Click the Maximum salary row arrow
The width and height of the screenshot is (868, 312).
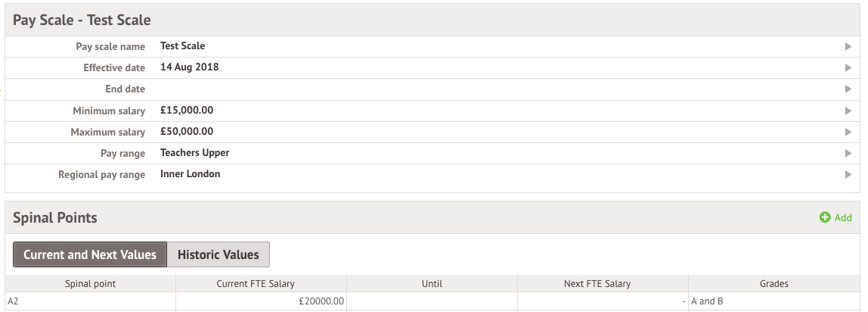[848, 132]
